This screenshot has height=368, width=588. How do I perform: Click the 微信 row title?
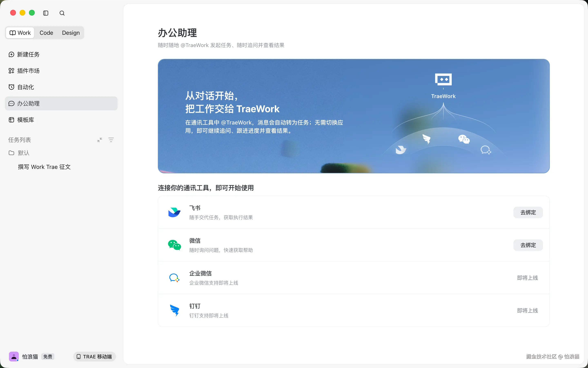195,241
